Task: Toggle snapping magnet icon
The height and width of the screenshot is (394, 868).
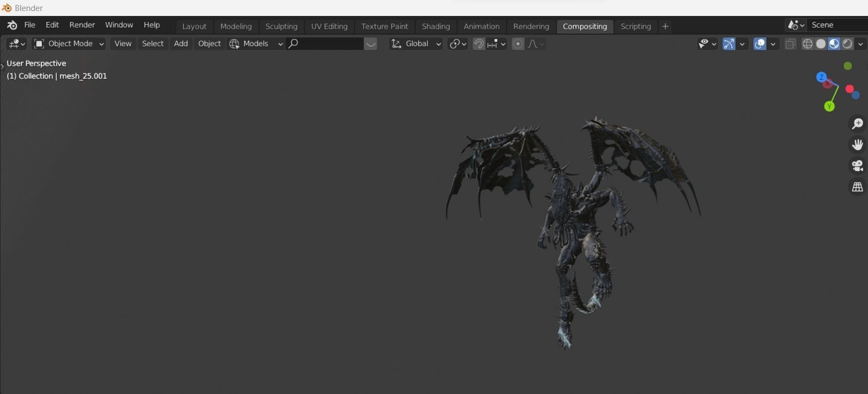Action: tap(479, 43)
